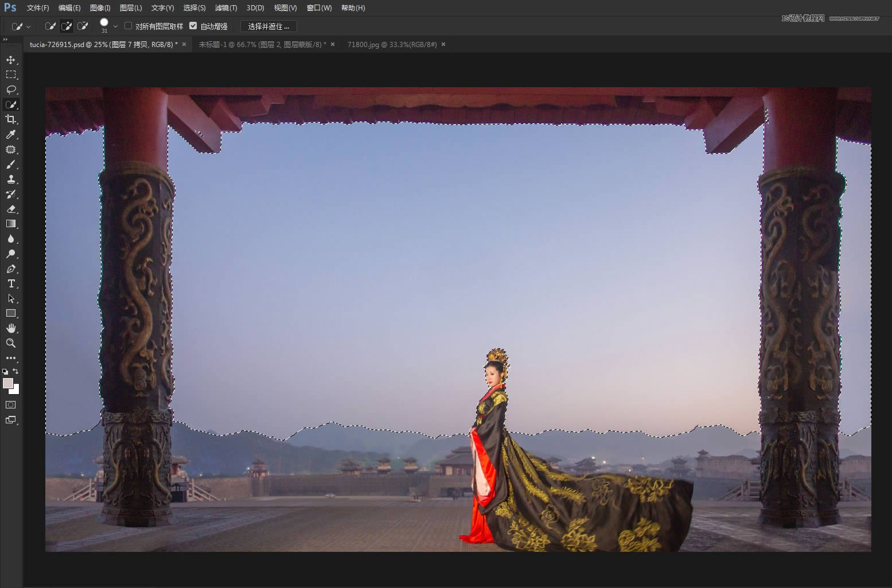Expand the collapsed toolbar double-arrow
This screenshot has width=892, height=588.
tap(5, 40)
